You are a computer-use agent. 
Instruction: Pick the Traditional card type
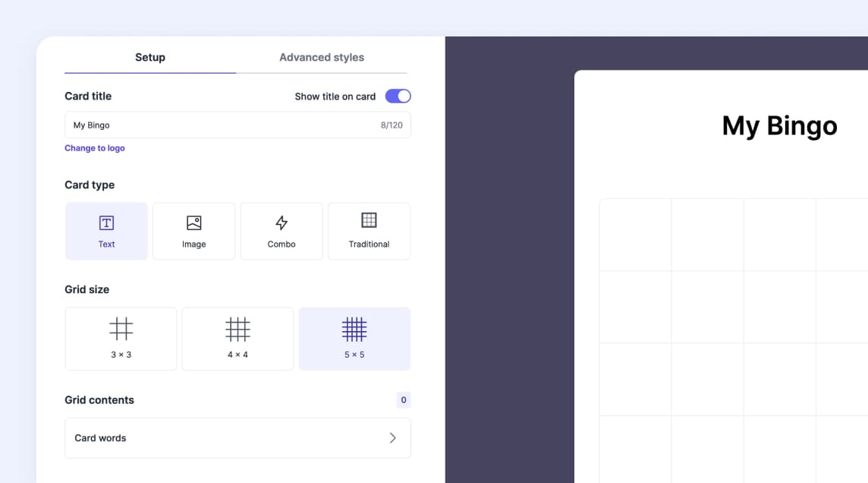[x=369, y=231]
